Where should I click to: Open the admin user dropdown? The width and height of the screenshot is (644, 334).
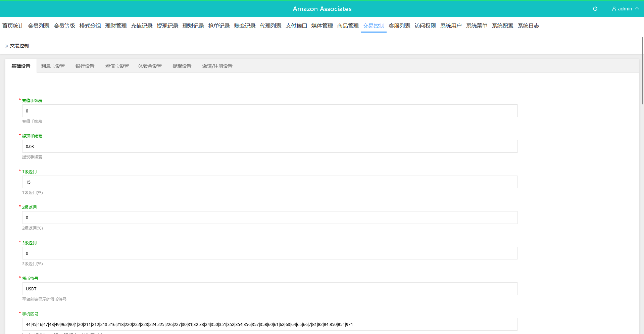coord(625,9)
